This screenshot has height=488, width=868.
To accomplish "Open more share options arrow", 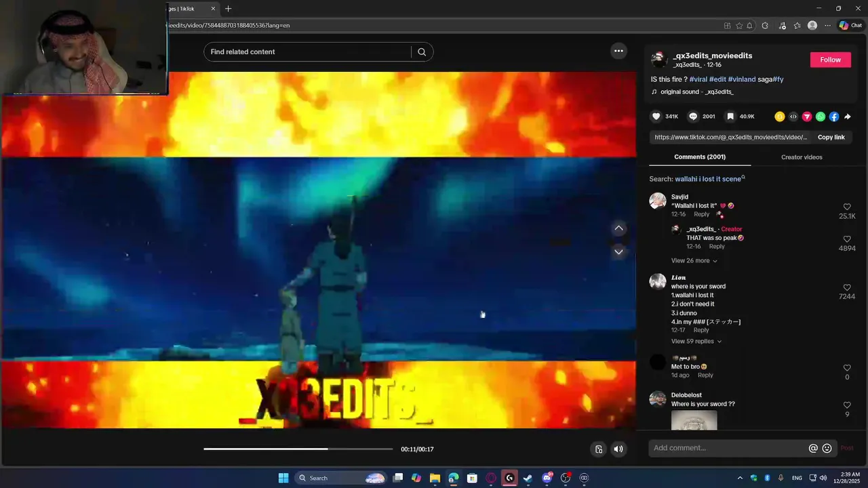I will [848, 117].
